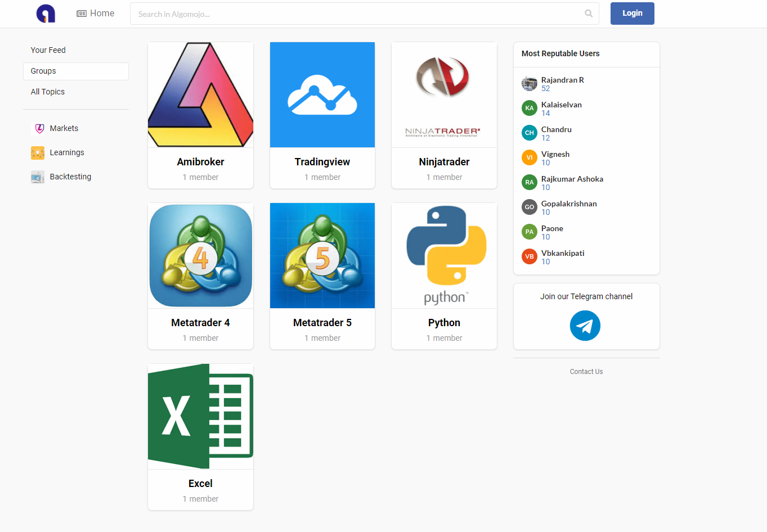
Task: Click the Algomojo logo icon
Action: point(46,13)
